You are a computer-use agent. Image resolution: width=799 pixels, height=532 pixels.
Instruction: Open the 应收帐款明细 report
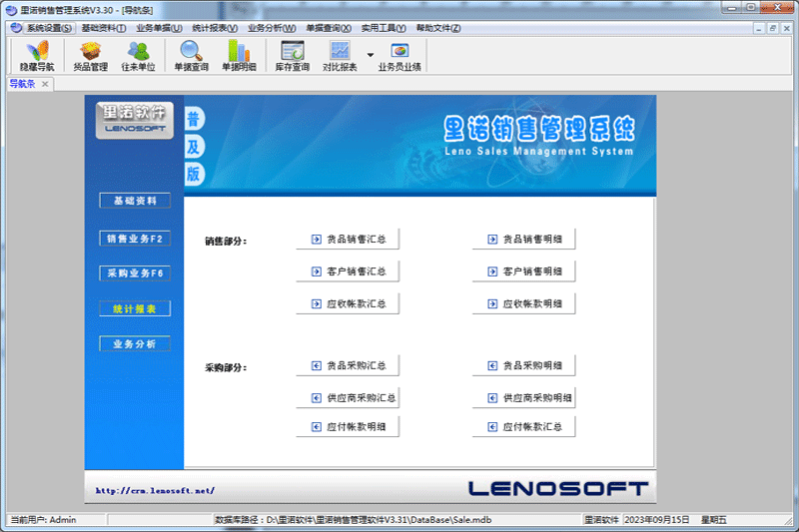pos(523,303)
